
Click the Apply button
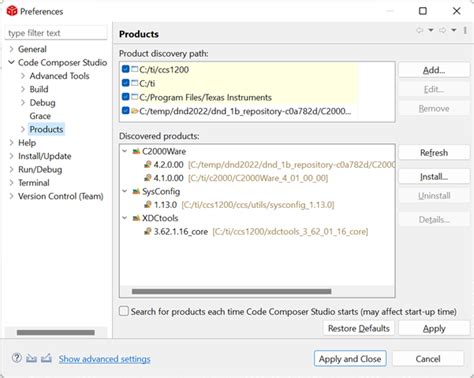tap(434, 328)
